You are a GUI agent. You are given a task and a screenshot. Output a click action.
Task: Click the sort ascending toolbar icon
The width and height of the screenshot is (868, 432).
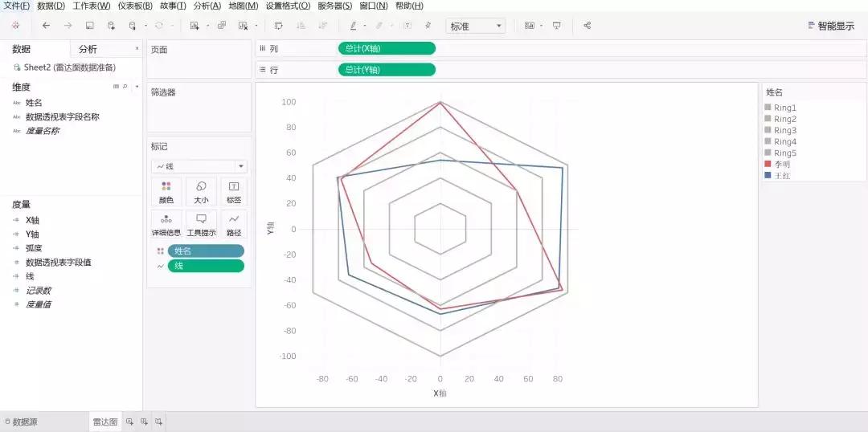click(x=301, y=26)
